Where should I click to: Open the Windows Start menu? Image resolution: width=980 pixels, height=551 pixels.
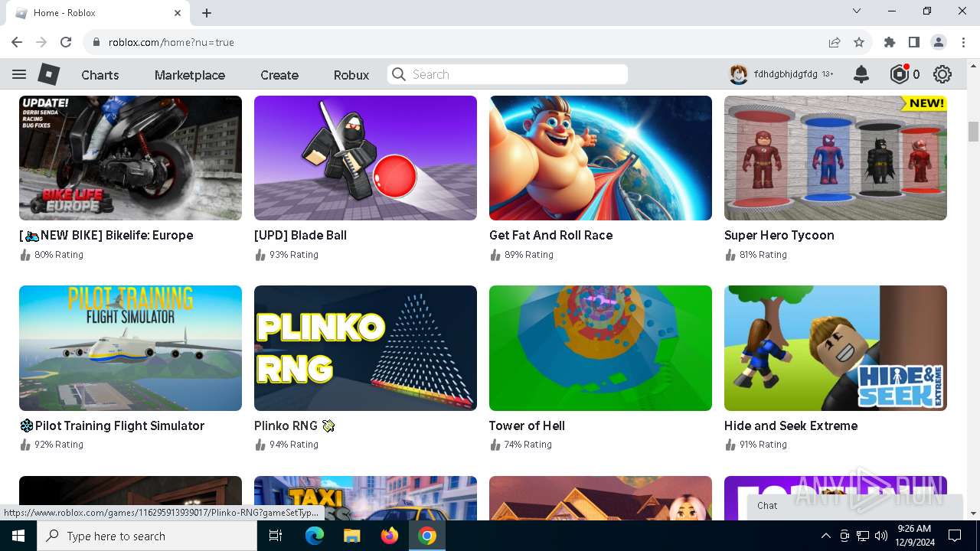18,536
